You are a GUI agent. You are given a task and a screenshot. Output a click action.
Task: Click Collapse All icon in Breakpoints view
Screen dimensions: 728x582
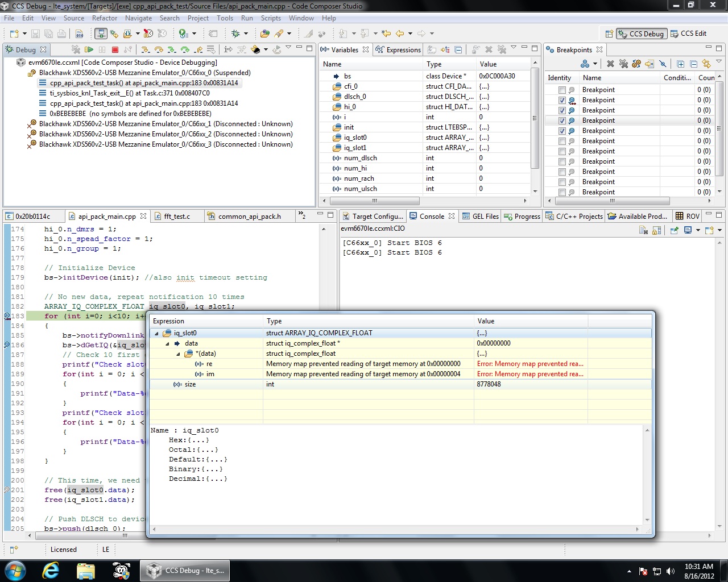pyautogui.click(x=693, y=64)
